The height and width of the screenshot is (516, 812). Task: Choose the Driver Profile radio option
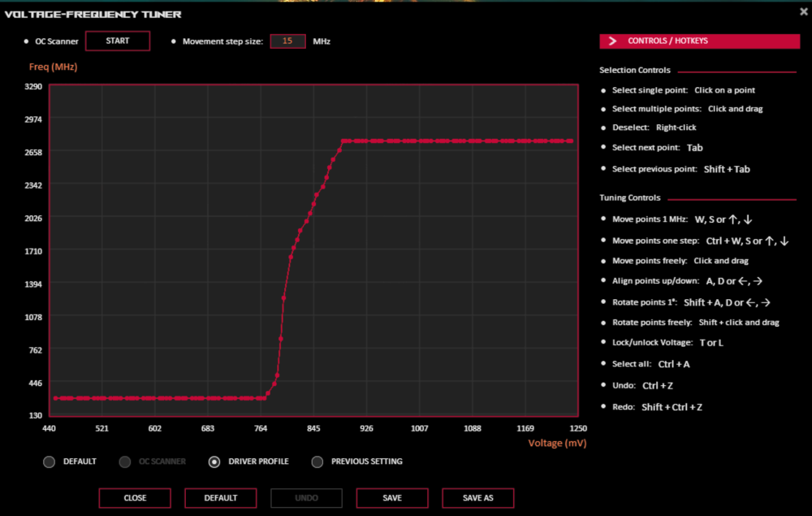pos(214,462)
